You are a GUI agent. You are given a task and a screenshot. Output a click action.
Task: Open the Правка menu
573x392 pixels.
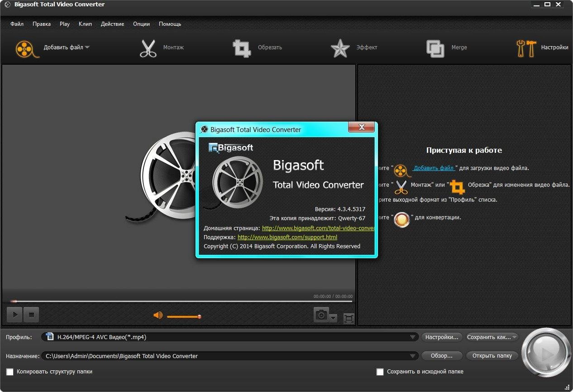click(x=42, y=24)
